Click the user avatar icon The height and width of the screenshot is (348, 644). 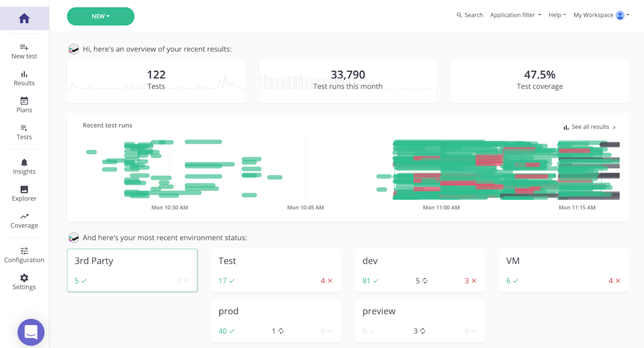(620, 15)
